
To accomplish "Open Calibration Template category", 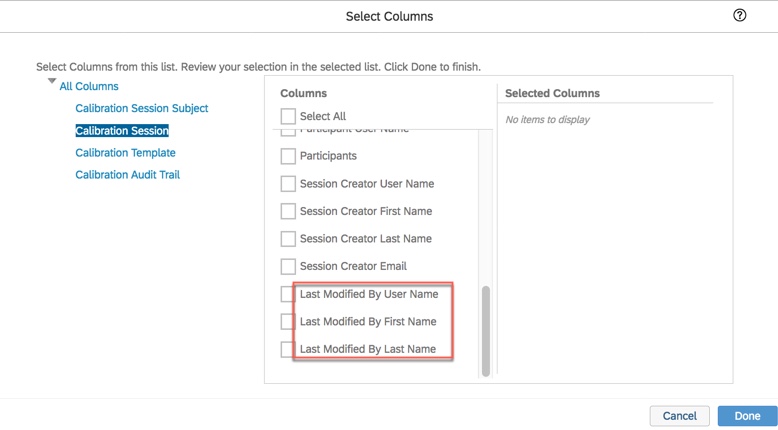I will [125, 153].
